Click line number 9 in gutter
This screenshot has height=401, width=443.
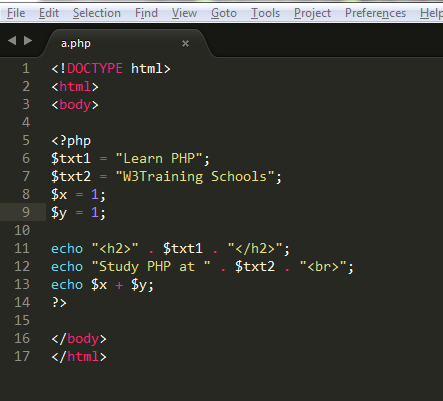tap(26, 213)
